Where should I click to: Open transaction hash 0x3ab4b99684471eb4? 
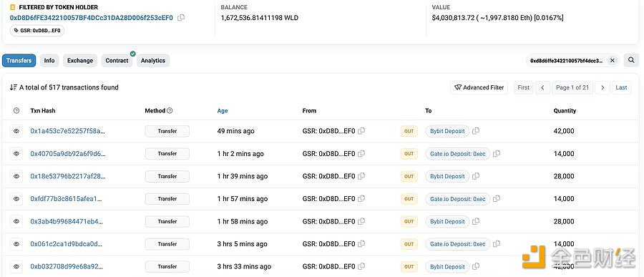[67, 221]
